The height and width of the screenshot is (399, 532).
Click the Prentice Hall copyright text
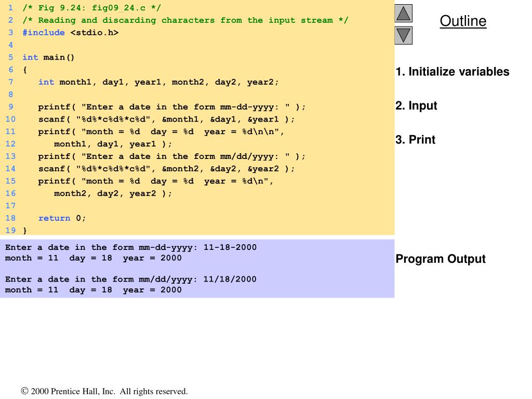coord(104,391)
